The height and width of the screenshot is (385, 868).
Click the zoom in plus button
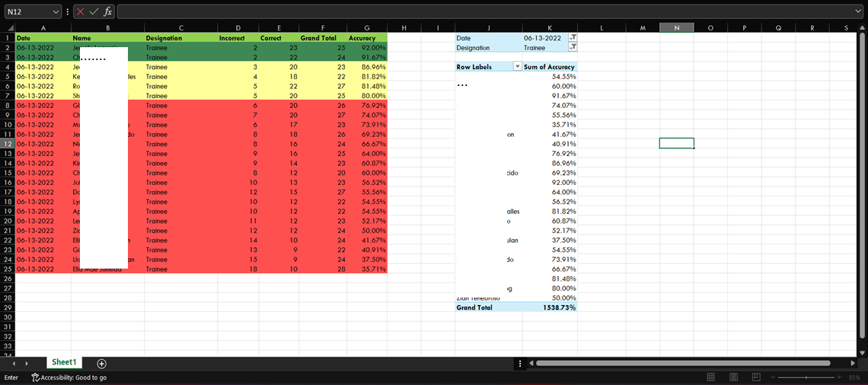tap(839, 377)
